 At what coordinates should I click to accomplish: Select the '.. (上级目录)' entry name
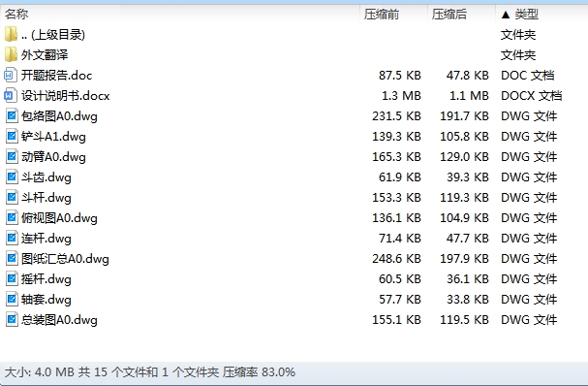click(x=53, y=35)
